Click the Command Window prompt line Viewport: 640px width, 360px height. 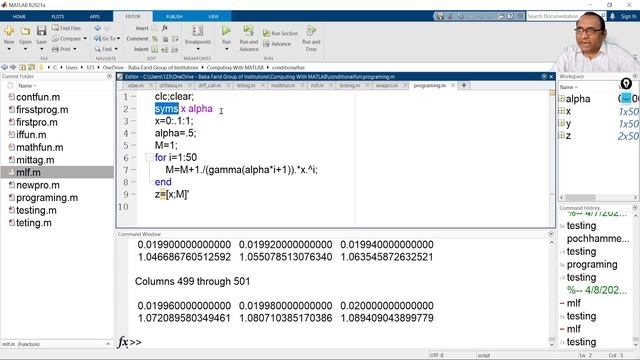[x=339, y=342]
